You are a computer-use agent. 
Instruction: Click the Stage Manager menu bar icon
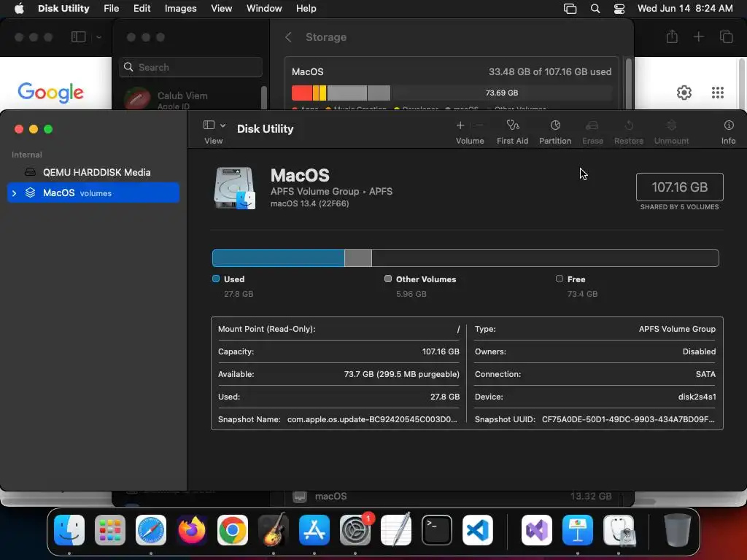point(570,9)
